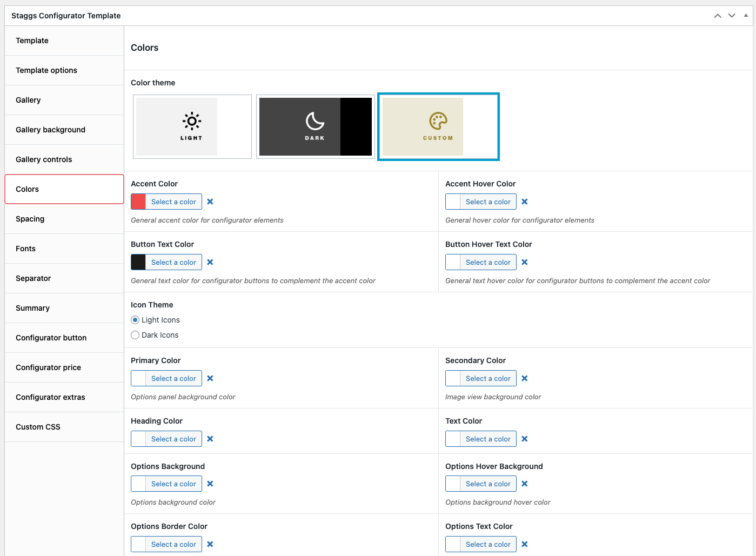Image resolution: width=756 pixels, height=556 pixels.
Task: Click Select a color for Options Background
Action: pyautogui.click(x=173, y=484)
